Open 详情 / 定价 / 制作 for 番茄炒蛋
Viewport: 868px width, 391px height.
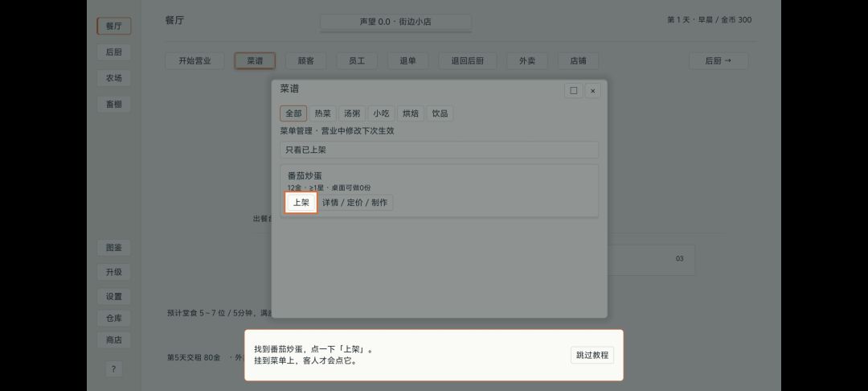tap(355, 203)
